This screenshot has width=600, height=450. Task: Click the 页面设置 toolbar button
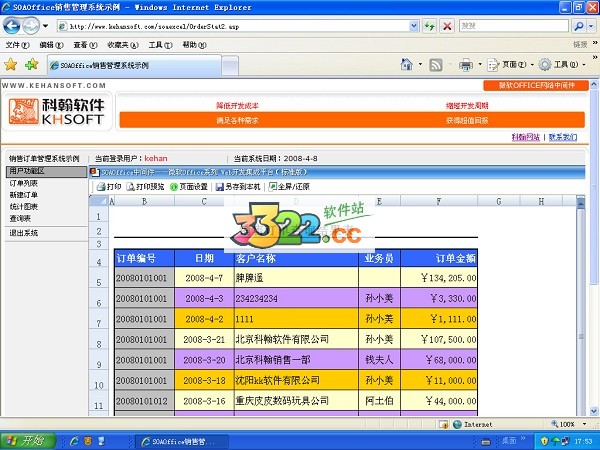point(189,186)
